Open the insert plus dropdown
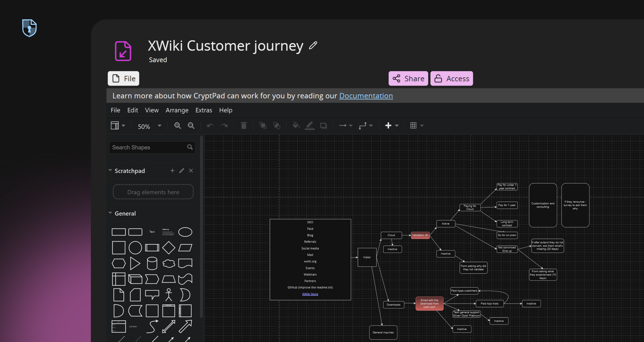This screenshot has width=644, height=342. (391, 126)
